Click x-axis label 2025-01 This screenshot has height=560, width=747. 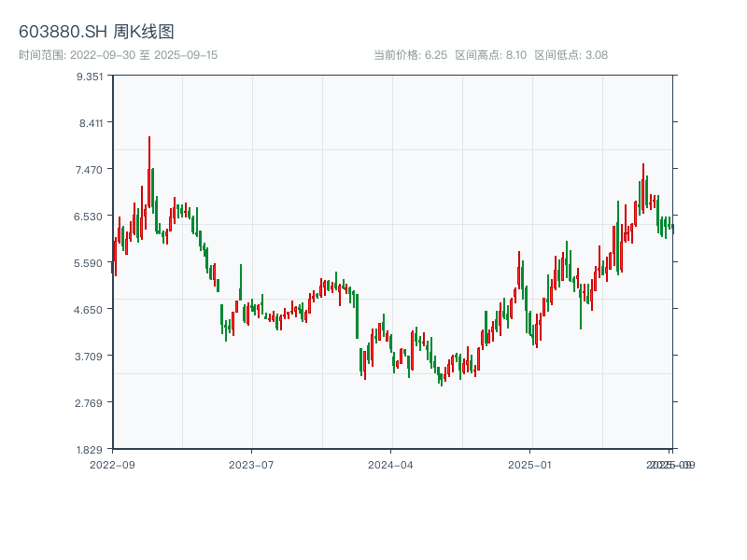pyautogui.click(x=529, y=465)
